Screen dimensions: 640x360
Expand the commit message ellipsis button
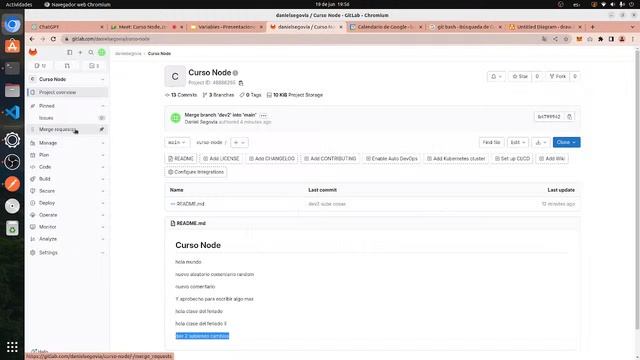[264, 115]
